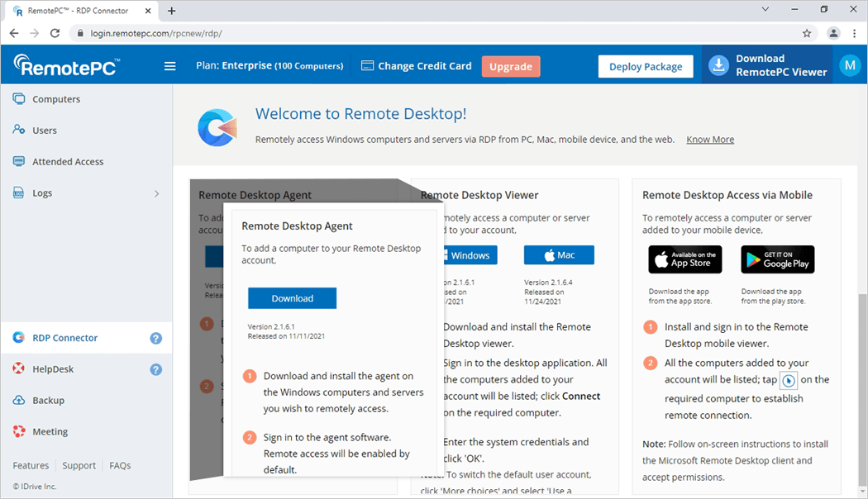868x499 pixels.
Task: Open HelpDesk menu item
Action: pyautogui.click(x=53, y=369)
